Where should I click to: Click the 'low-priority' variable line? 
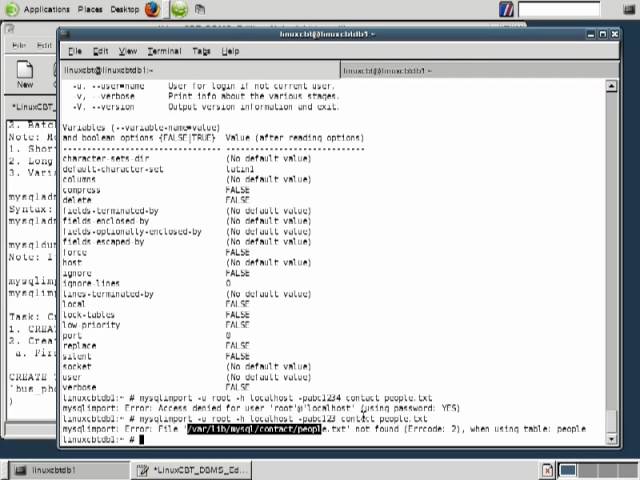pos(91,325)
